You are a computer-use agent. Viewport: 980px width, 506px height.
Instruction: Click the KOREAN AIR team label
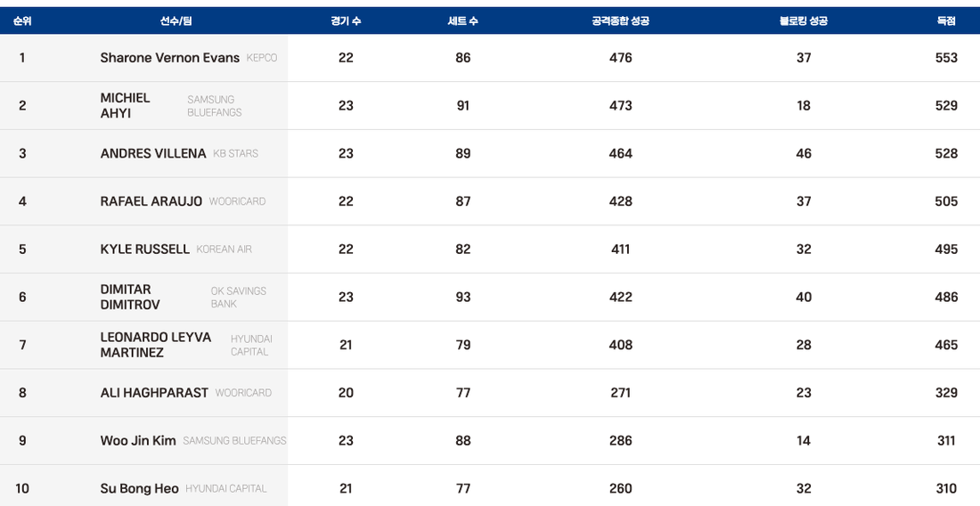(224, 249)
